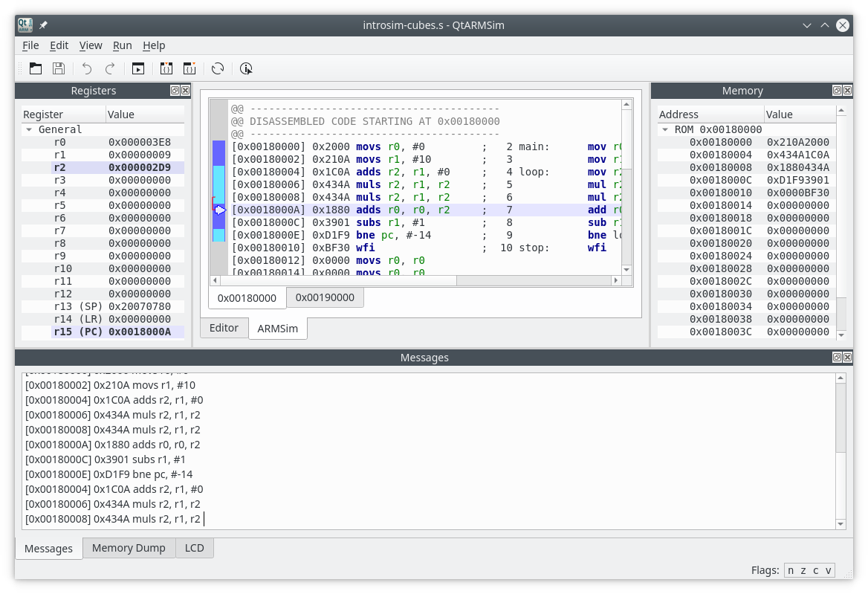Open the File menu
Viewport: 868px width, 594px height.
(30, 45)
